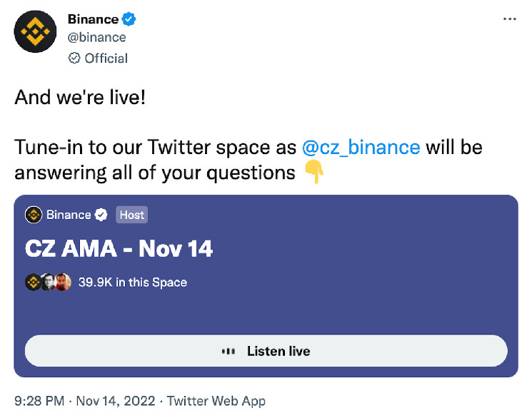
Task: Click the second participant avatar in the Space
Action: [x=48, y=282]
